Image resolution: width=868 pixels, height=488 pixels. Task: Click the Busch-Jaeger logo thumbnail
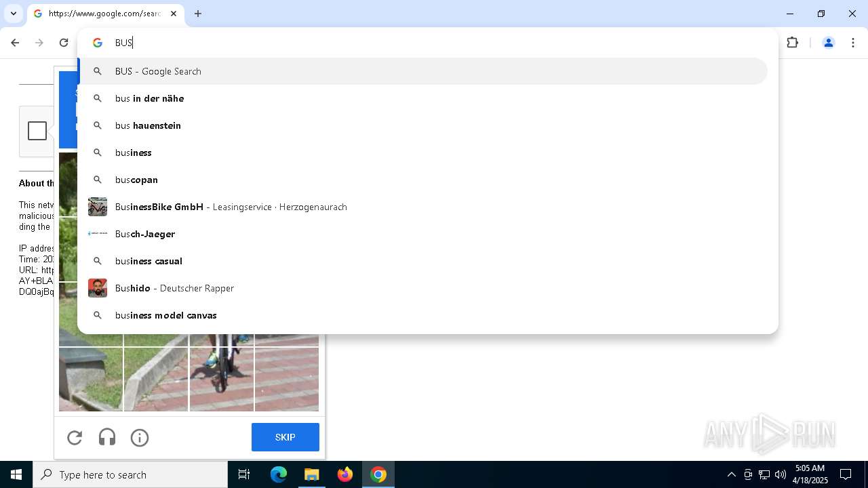tap(98, 234)
